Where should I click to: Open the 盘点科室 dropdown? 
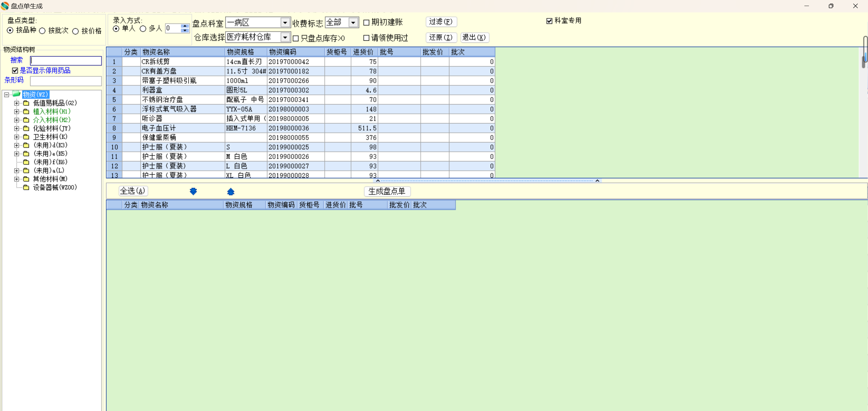pos(285,23)
